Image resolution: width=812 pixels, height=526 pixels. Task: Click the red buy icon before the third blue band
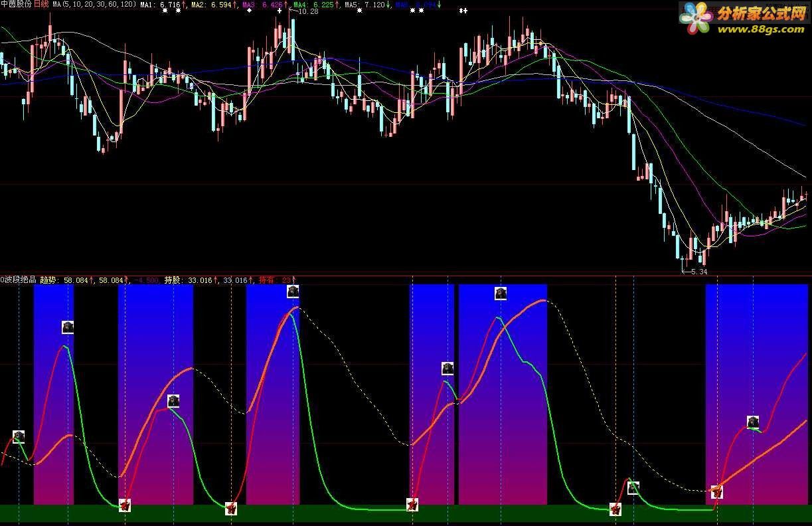click(x=231, y=508)
